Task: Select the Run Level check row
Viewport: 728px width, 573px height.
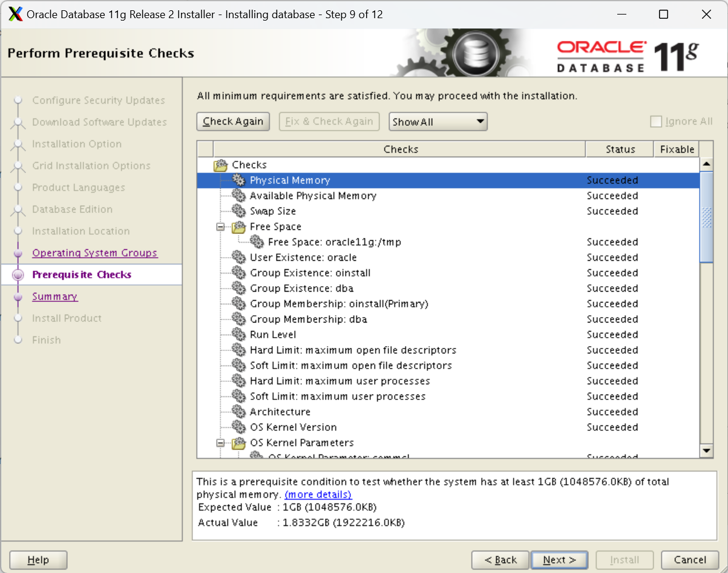Action: tap(448, 335)
